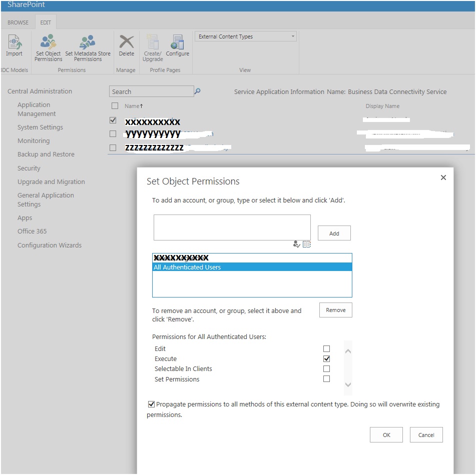
Task: Open Security in sidebar
Action: click(29, 168)
